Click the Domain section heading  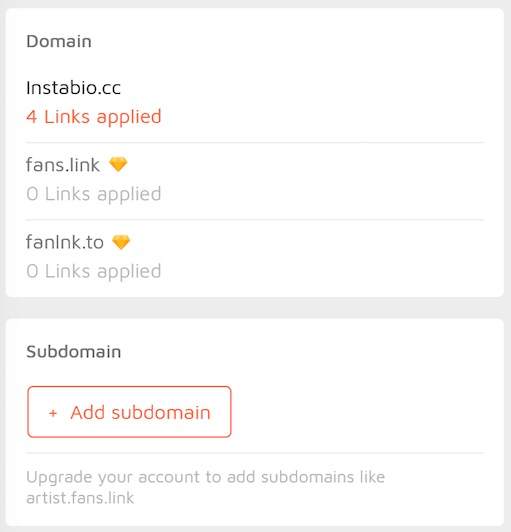[x=59, y=41]
